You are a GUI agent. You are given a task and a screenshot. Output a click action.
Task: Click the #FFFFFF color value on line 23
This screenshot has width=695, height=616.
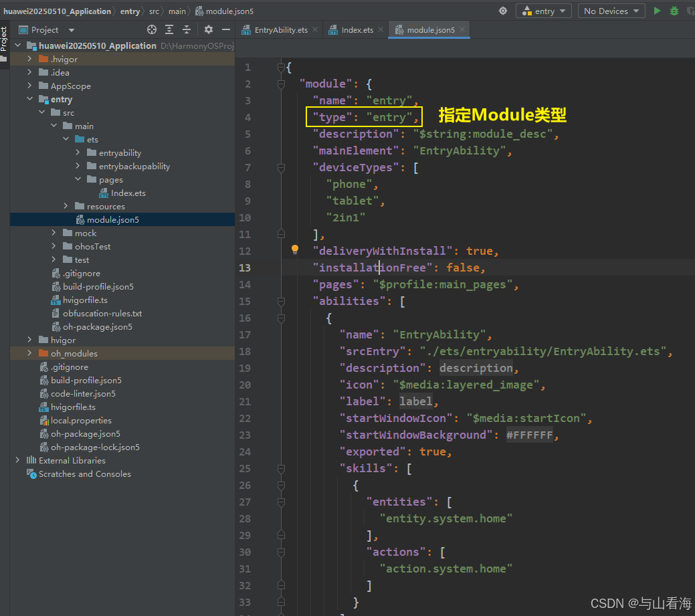click(529, 435)
